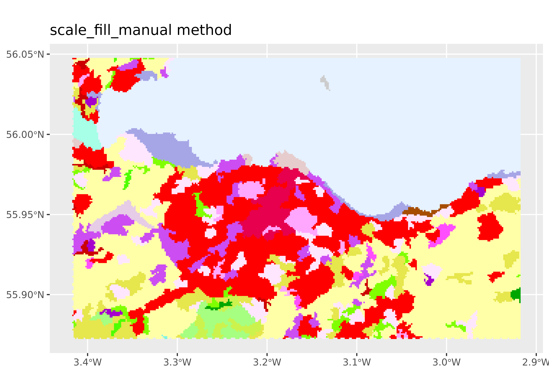The width and height of the screenshot is (549, 392).
Task: Click the 3.4°W longitude axis label
Action: (x=87, y=362)
